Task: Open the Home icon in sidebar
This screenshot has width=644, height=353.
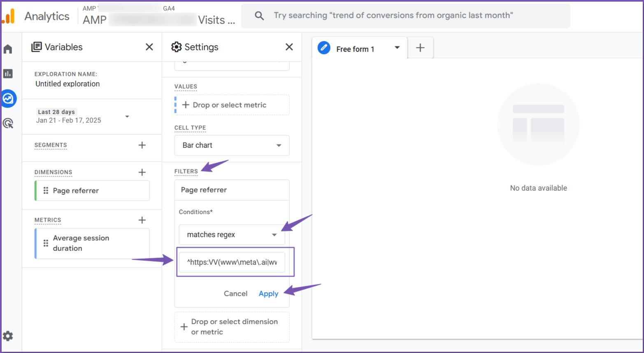Action: tap(8, 49)
